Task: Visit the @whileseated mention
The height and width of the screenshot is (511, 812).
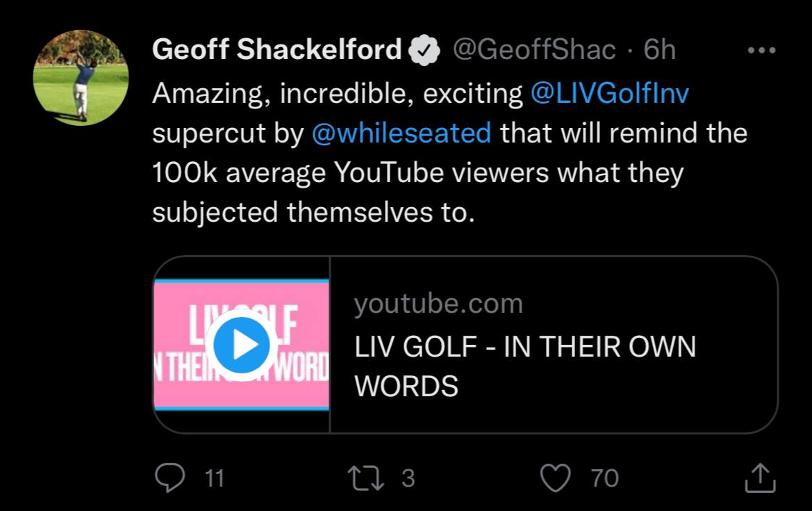Action: click(401, 133)
